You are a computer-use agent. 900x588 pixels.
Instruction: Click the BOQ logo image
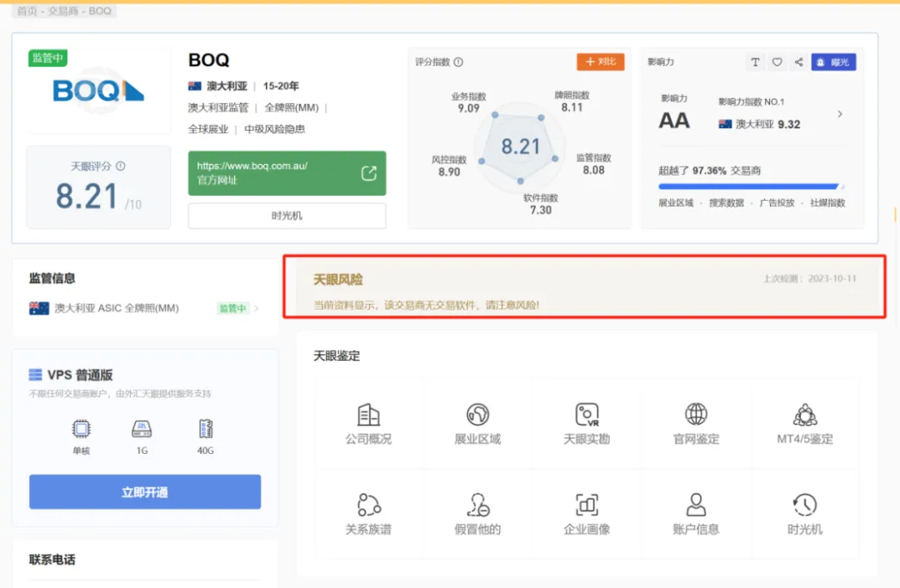(98, 91)
